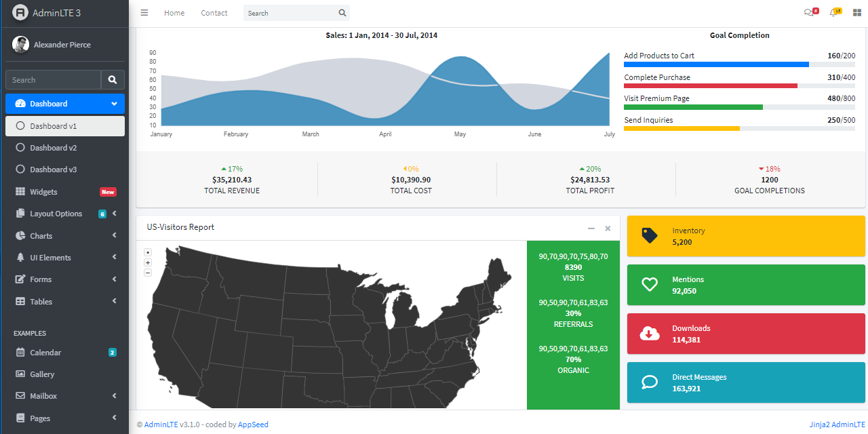Open the messages chat icon in navbar
868x434 pixels.
808,13
